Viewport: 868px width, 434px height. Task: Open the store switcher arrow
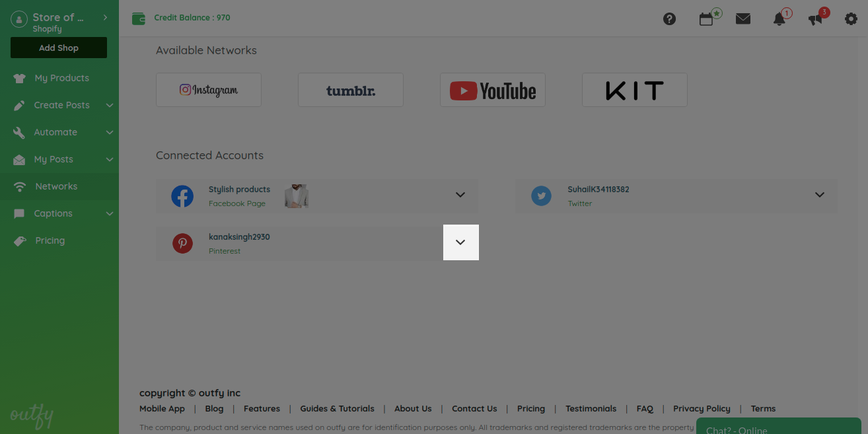pyautogui.click(x=106, y=18)
